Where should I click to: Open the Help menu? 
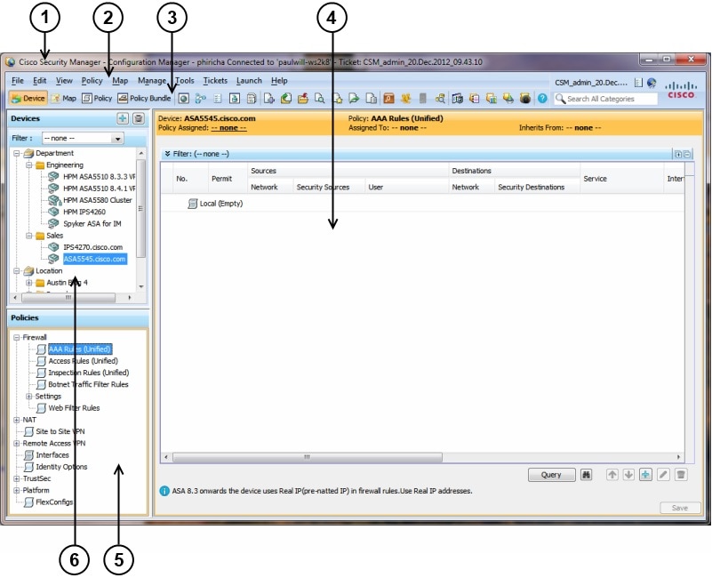[279, 80]
